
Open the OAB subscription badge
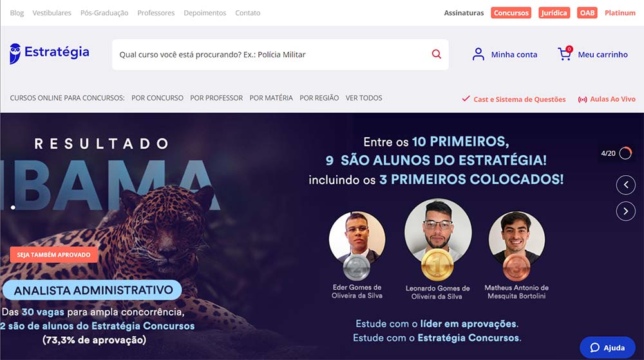pyautogui.click(x=587, y=13)
